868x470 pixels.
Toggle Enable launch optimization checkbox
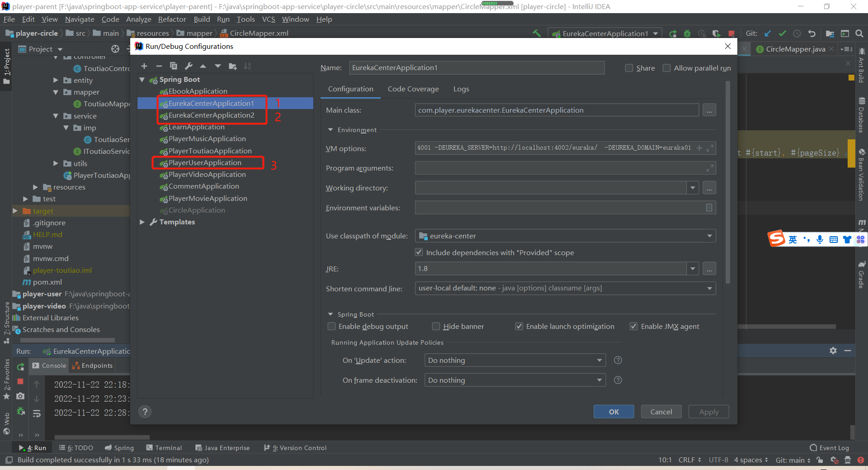[x=519, y=326]
